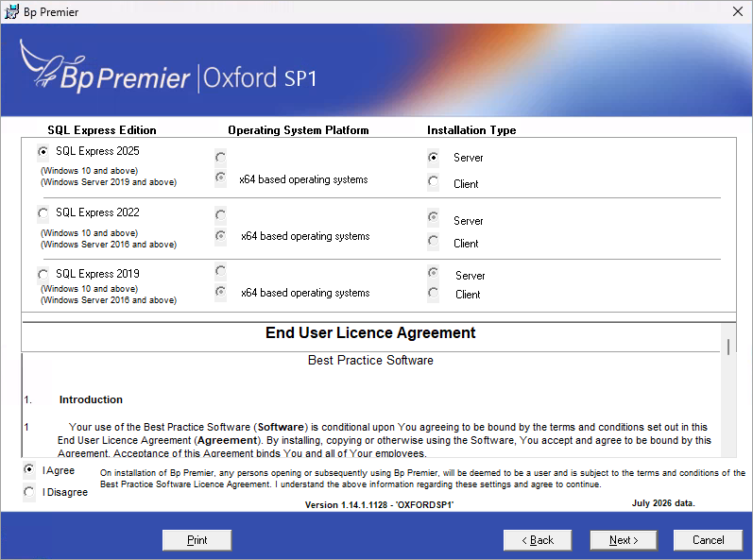The image size is (753, 560).
Task: Click the End User Licence Agreement heading
Action: (370, 333)
